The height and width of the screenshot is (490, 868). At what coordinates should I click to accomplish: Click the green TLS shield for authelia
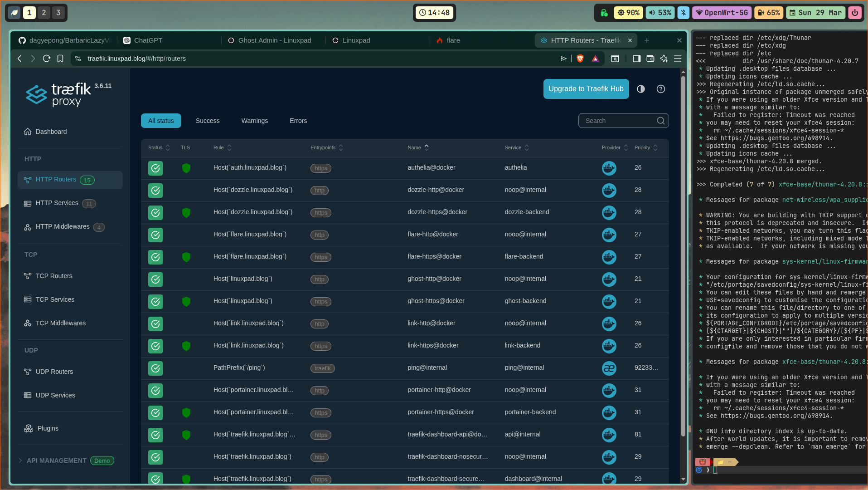186,168
